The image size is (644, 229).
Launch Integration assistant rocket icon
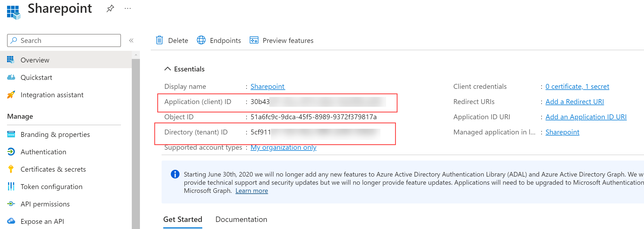(x=11, y=95)
